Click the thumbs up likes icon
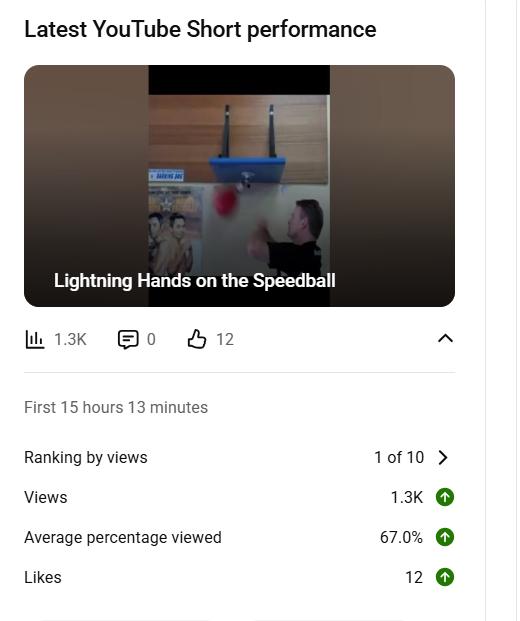 (x=197, y=339)
